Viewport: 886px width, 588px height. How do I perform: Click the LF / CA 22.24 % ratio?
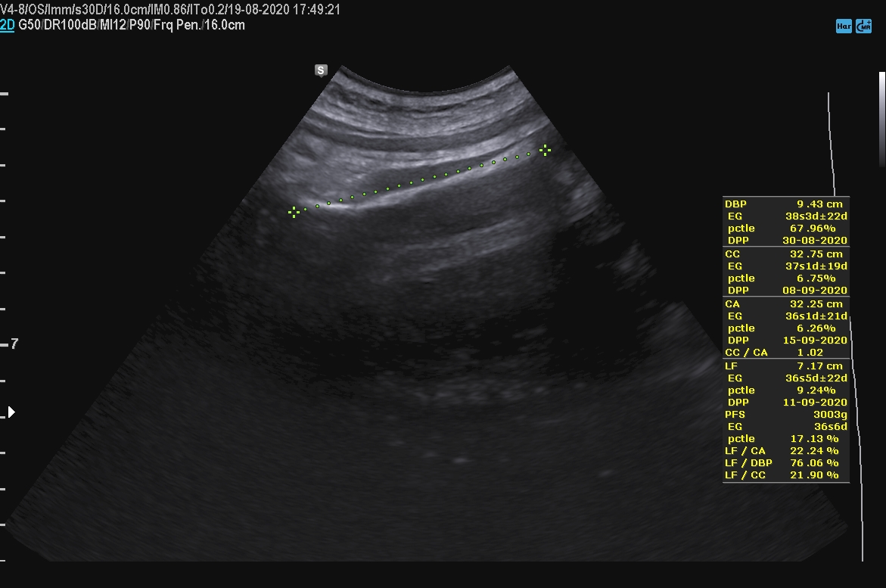785,451
